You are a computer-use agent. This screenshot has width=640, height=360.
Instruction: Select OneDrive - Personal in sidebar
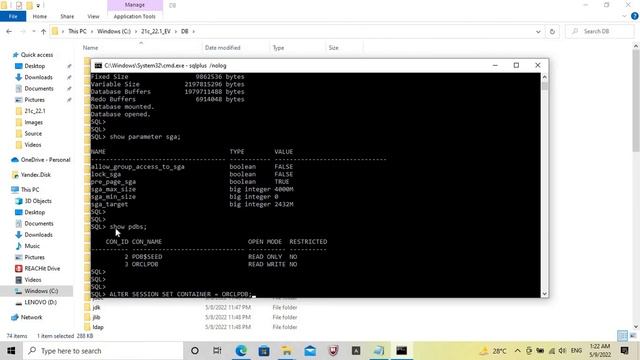click(45, 160)
